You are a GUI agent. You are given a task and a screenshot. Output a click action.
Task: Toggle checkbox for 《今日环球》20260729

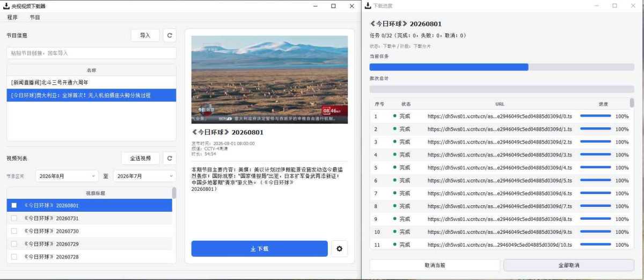point(14,244)
